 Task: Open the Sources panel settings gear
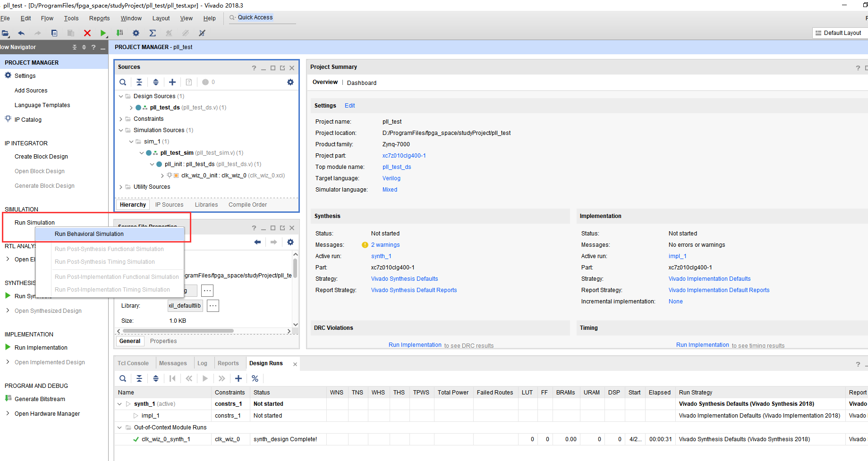(x=290, y=82)
